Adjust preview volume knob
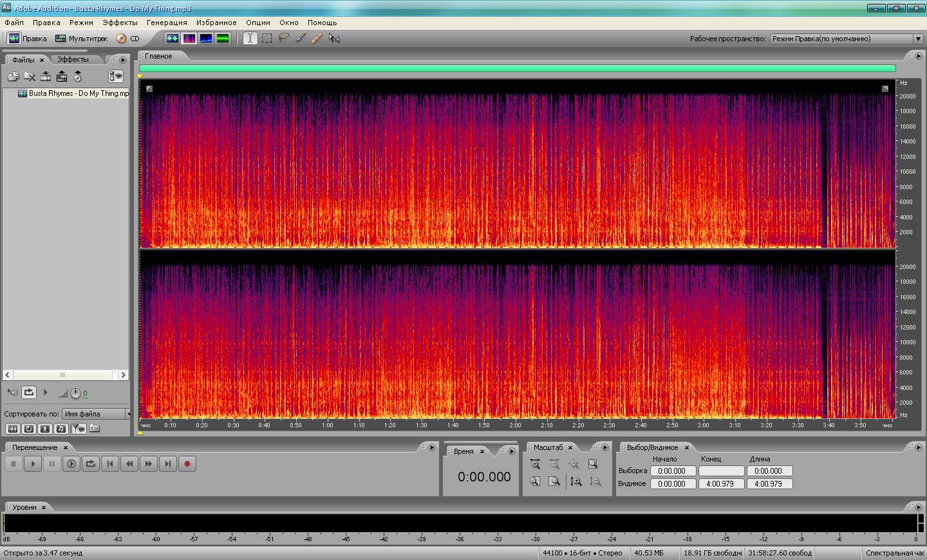The width and height of the screenshot is (927, 560). (x=75, y=393)
